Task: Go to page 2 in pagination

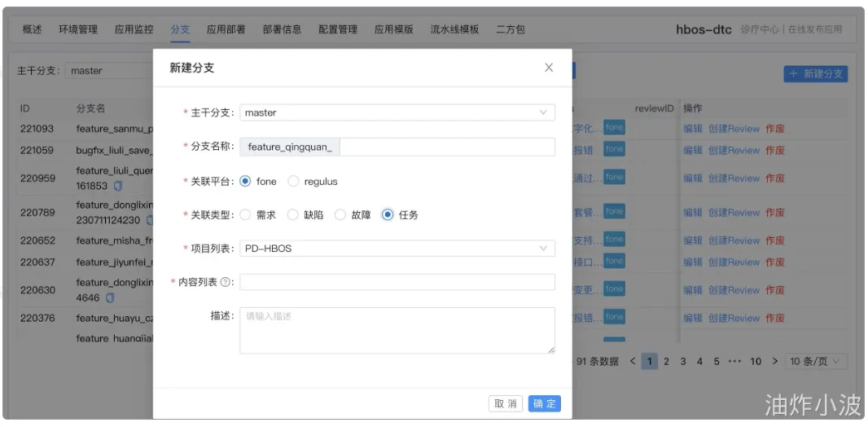Action: click(x=667, y=362)
